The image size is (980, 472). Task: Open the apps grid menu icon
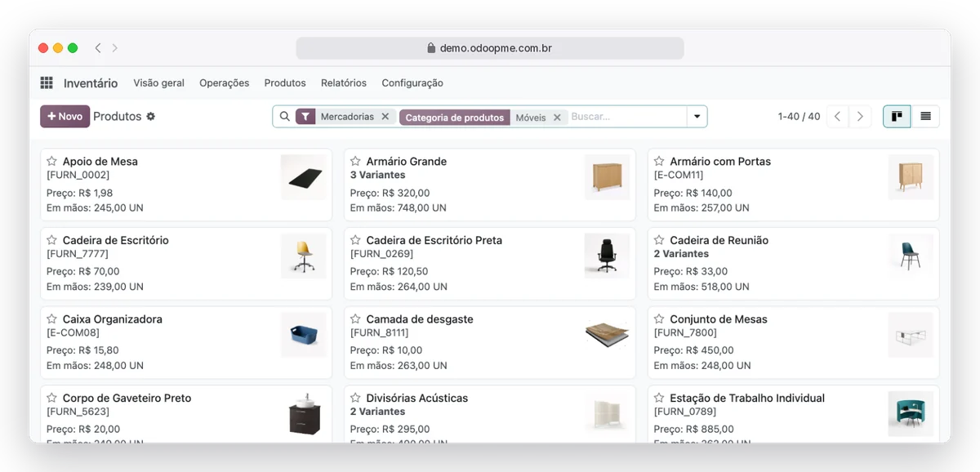47,83
